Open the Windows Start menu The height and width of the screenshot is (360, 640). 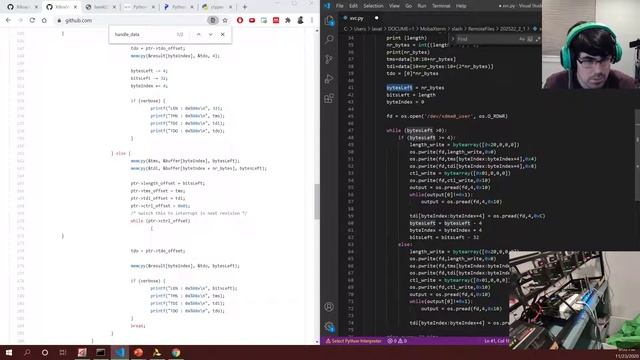coord(9,353)
